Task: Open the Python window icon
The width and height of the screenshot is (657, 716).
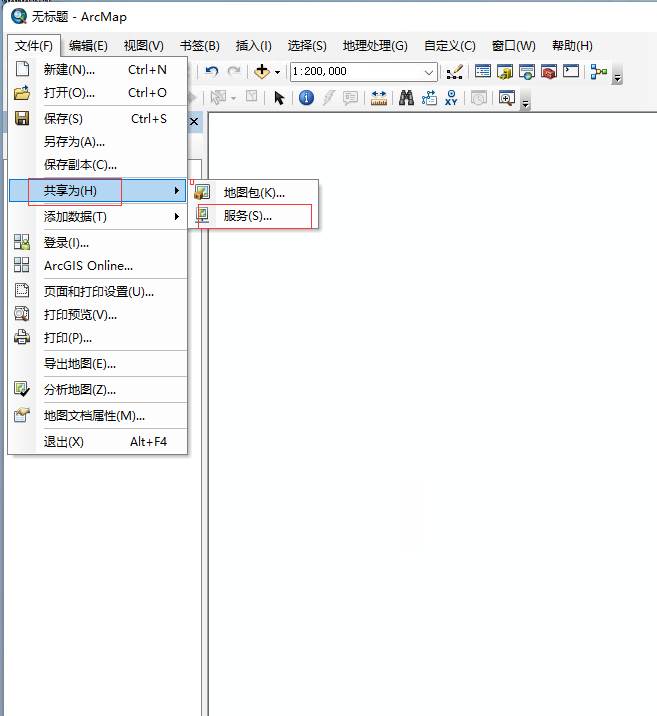Action: [x=571, y=71]
